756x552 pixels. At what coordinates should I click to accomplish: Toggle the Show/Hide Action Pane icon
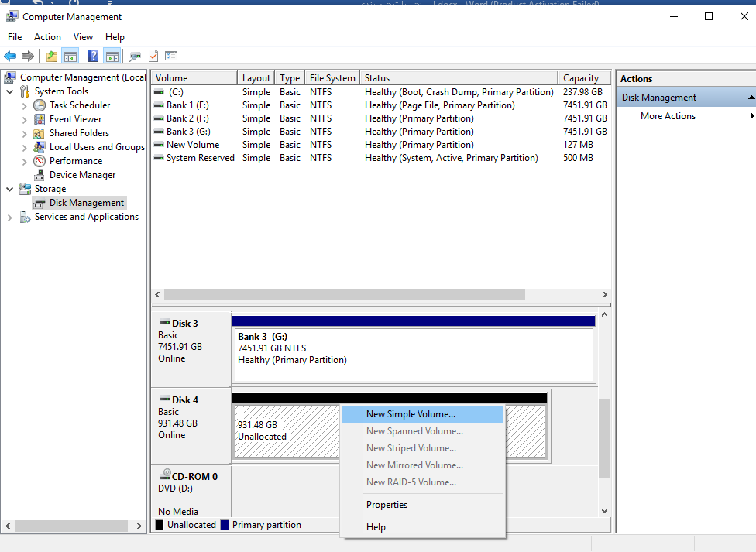[x=112, y=56]
